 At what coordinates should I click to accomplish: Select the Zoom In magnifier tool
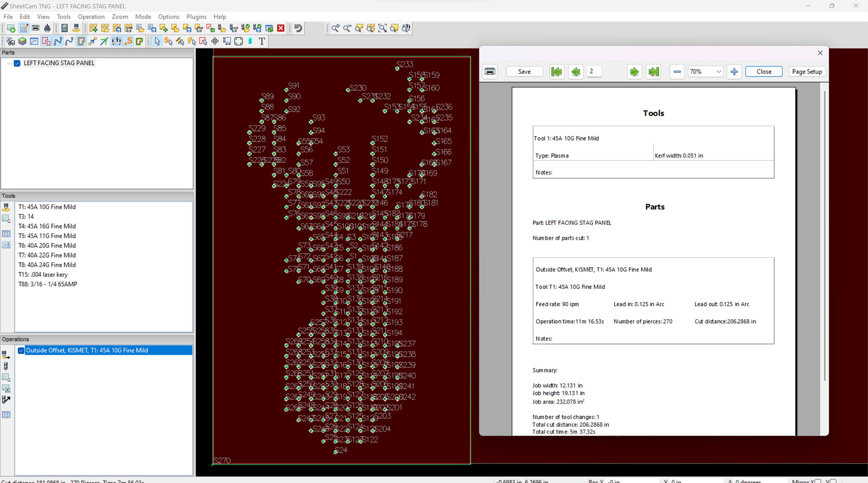tap(335, 28)
